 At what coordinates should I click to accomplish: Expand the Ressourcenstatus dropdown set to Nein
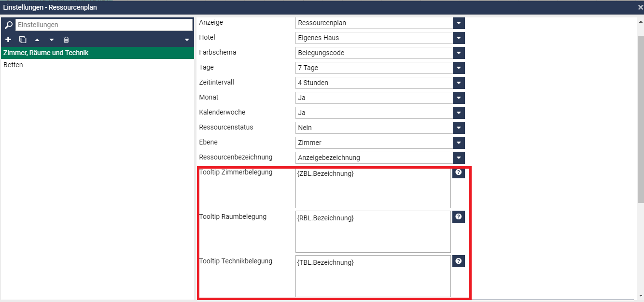click(459, 128)
